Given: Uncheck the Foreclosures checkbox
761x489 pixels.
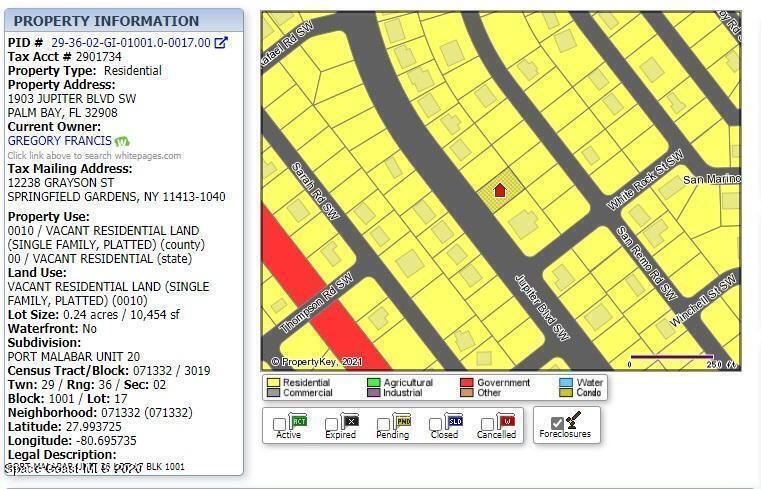Looking at the screenshot, I should (x=557, y=424).
